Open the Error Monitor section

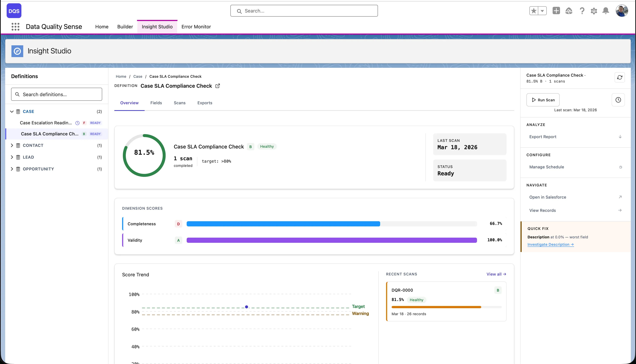[x=196, y=27]
